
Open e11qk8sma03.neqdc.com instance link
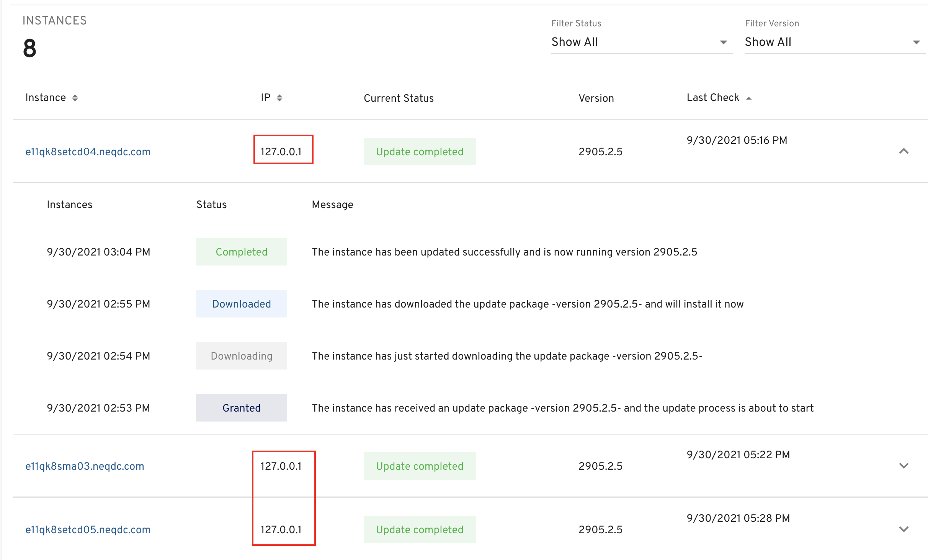pos(85,466)
